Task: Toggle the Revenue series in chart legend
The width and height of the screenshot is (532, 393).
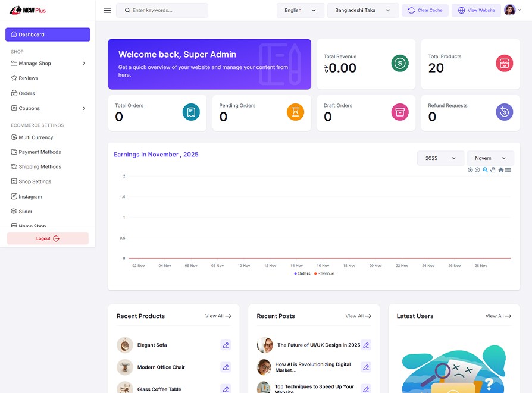Action: click(324, 273)
